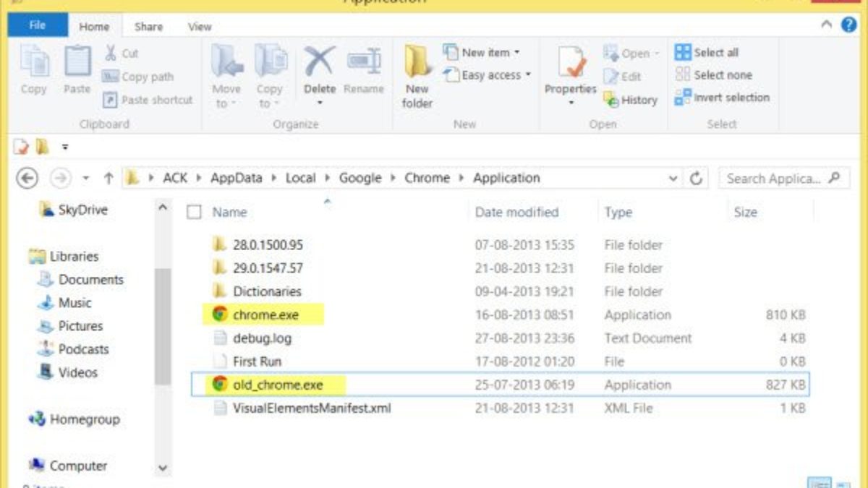Image resolution: width=868 pixels, height=488 pixels.
Task: Select the Cut scissors command
Action: (x=121, y=53)
